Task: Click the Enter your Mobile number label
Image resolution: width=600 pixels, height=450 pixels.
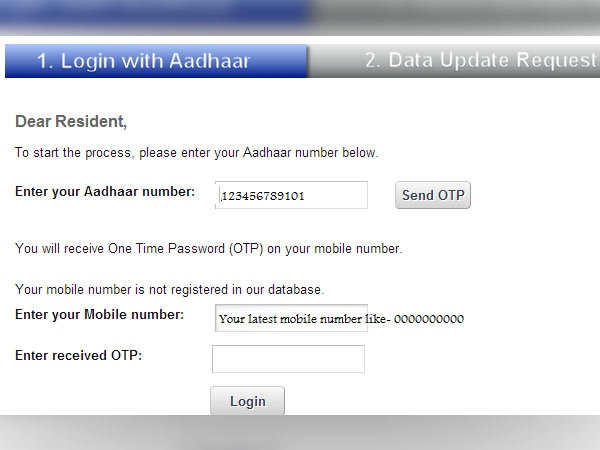Action: tap(99, 315)
